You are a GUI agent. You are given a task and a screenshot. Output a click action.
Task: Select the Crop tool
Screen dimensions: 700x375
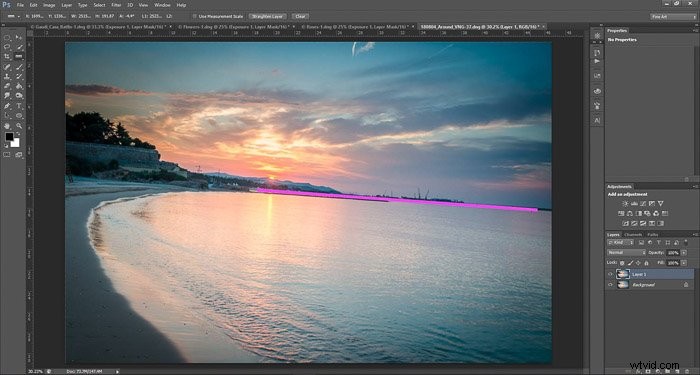tap(7, 57)
